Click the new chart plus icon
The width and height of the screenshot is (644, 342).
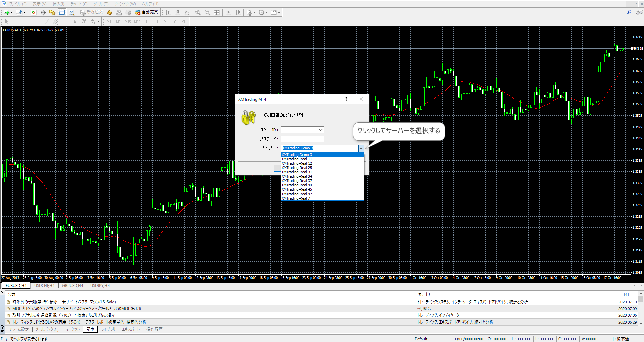(x=7, y=12)
